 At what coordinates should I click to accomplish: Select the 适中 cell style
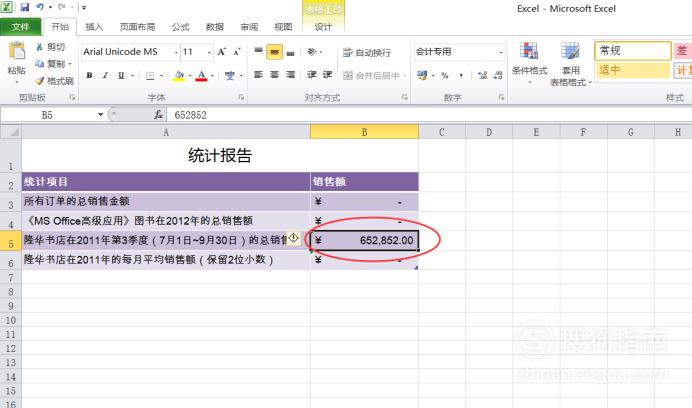click(x=633, y=70)
